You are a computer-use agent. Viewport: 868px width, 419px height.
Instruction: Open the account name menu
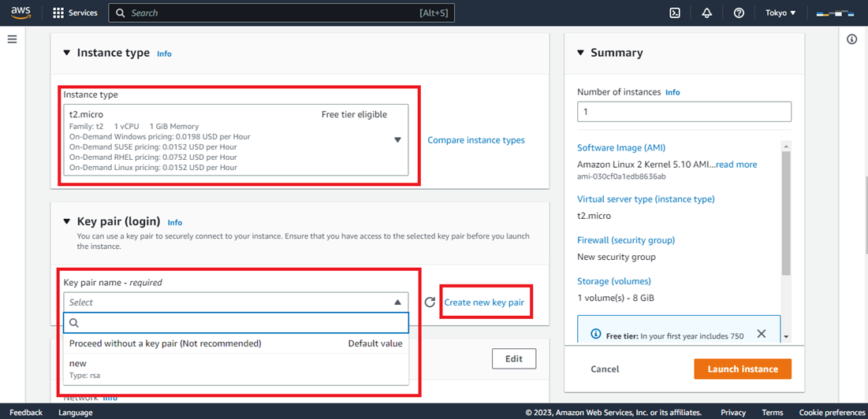tap(836, 13)
